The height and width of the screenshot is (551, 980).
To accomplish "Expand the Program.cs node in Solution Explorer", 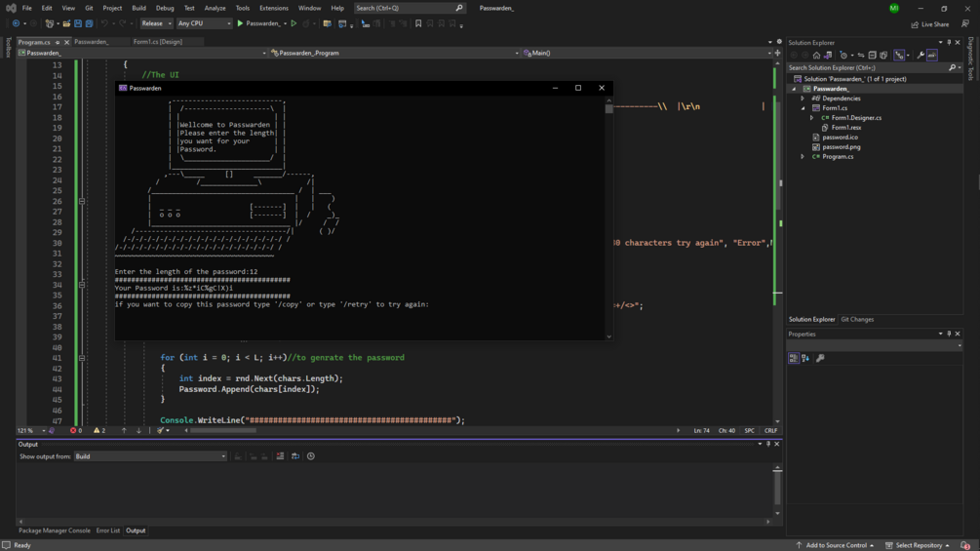I will click(803, 157).
